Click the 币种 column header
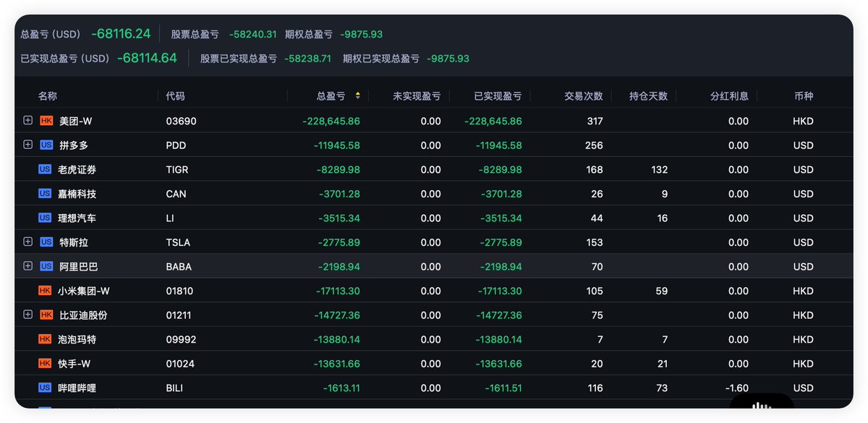This screenshot has height=423, width=868. point(804,96)
